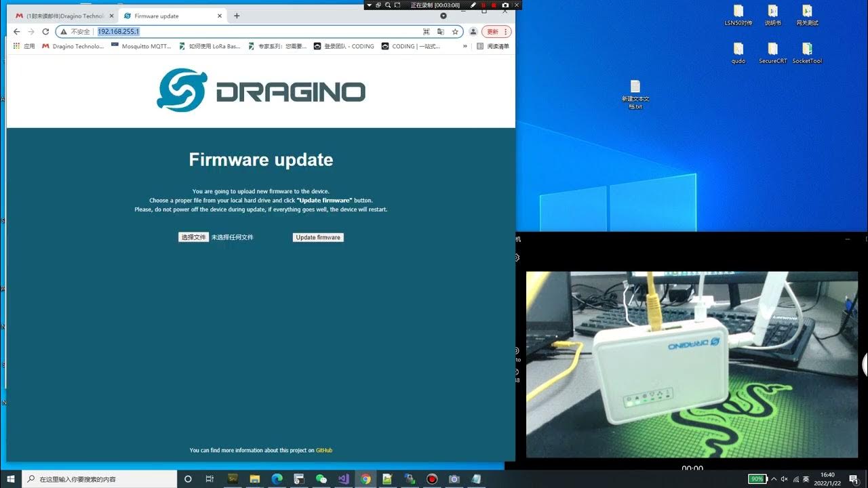
Task: Click the camera preview of Dragino device
Action: tap(692, 365)
